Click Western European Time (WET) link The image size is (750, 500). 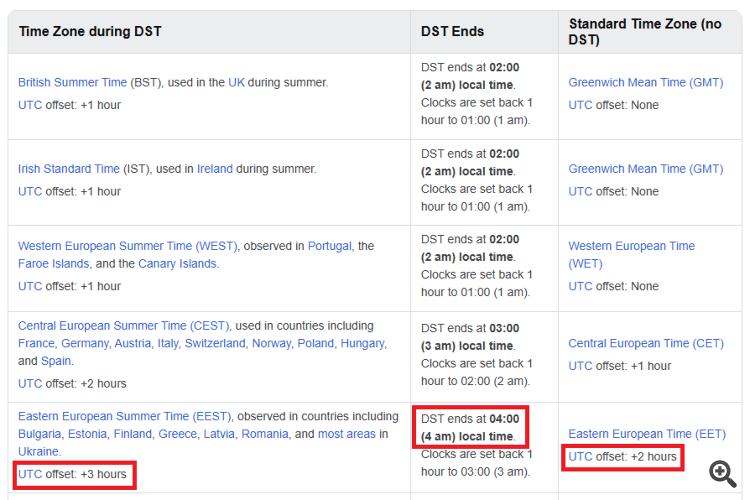tap(631, 254)
